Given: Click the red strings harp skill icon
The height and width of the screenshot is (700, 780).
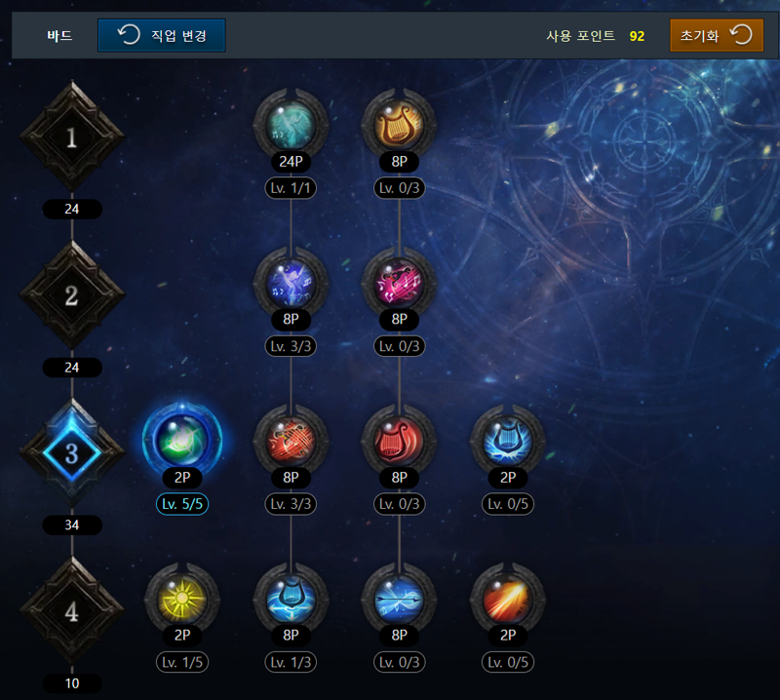Looking at the screenshot, I should point(291,441).
